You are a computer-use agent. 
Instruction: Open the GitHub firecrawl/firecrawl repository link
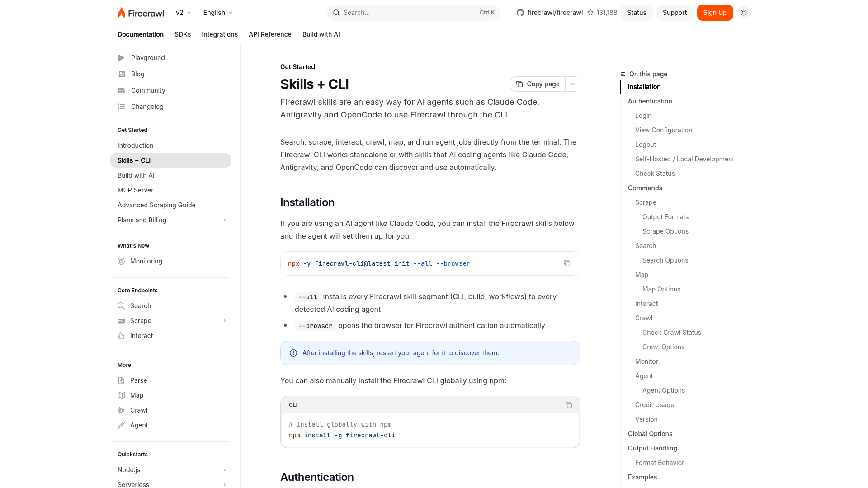(550, 13)
